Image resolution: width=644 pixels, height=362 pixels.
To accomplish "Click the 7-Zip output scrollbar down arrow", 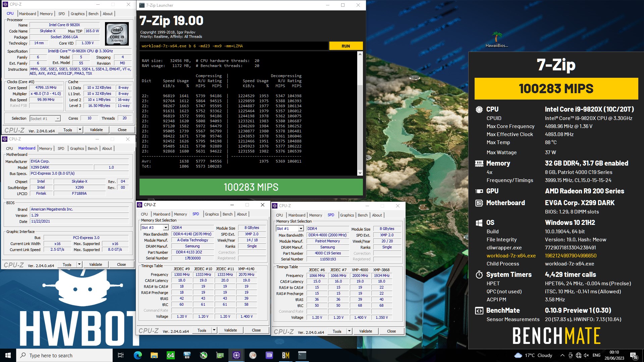I will [x=360, y=173].
